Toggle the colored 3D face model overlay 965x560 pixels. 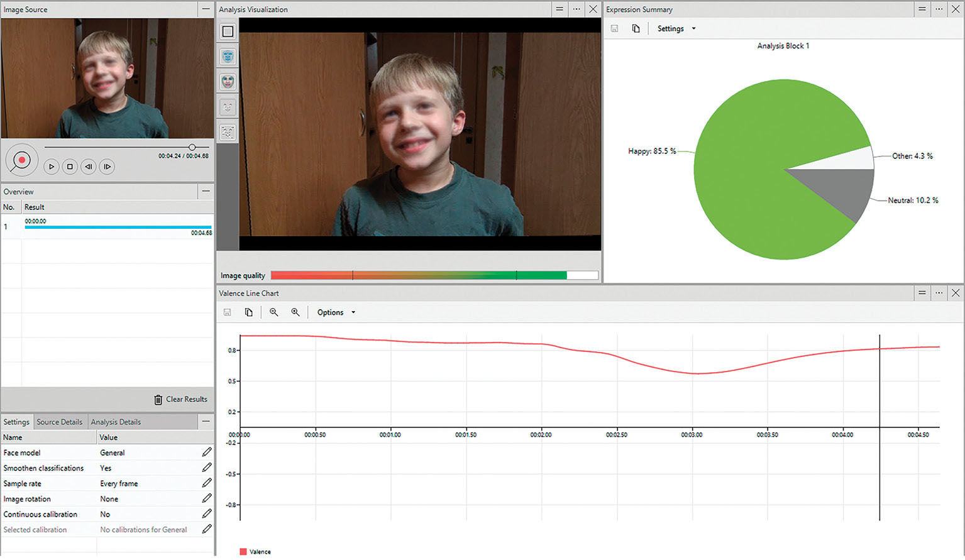228,82
